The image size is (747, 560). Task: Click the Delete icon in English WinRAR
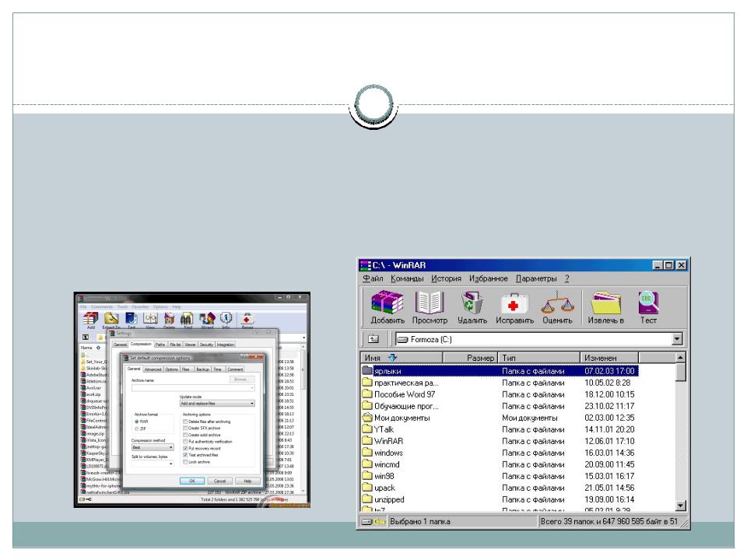(x=169, y=317)
